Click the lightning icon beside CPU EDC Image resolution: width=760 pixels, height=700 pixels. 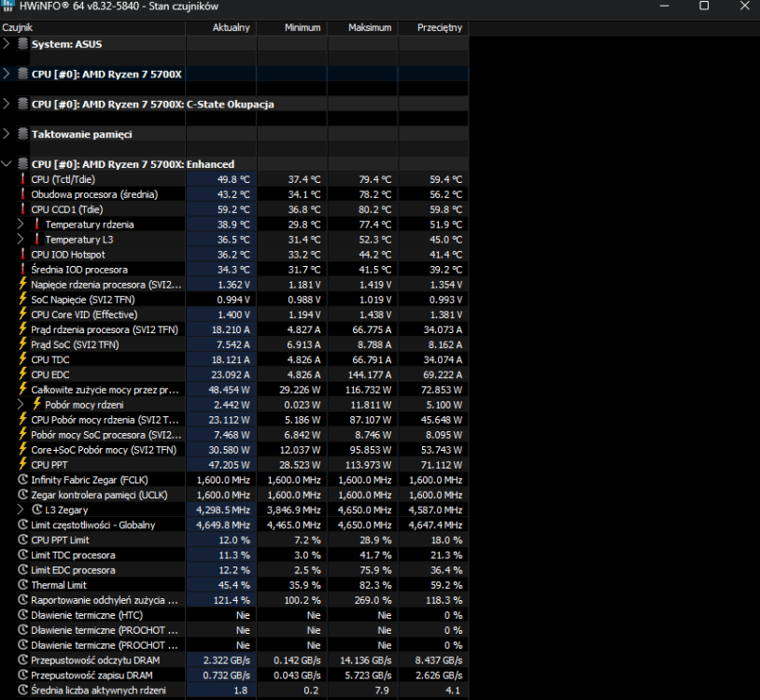tap(22, 374)
